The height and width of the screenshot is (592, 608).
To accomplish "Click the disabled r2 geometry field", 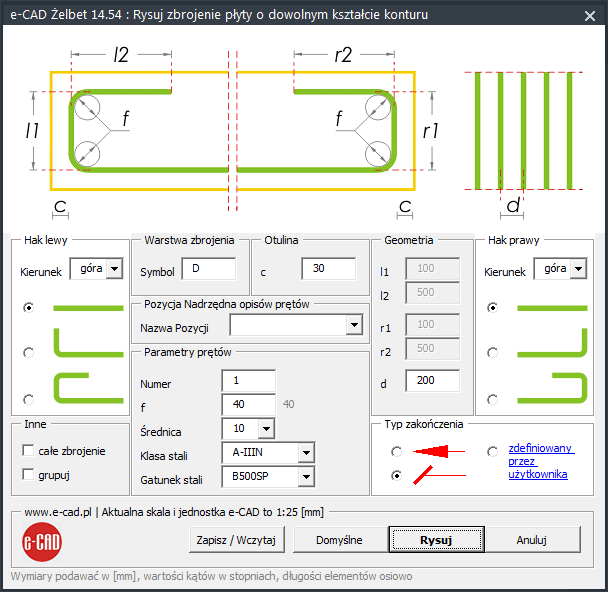I will [x=433, y=348].
